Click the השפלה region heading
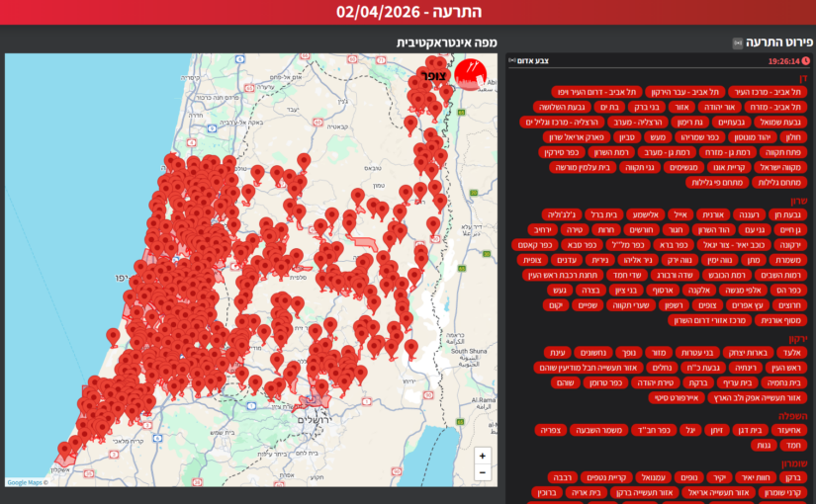 pyautogui.click(x=792, y=416)
